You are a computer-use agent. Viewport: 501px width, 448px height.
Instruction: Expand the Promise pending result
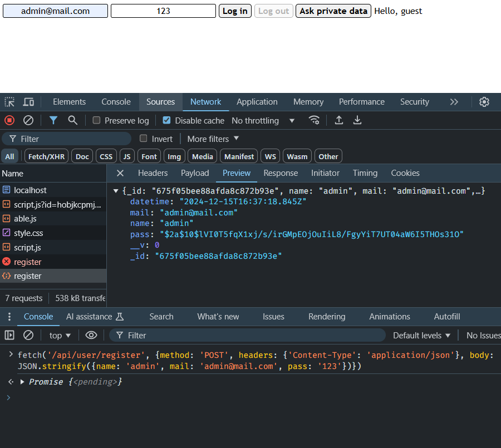[22, 382]
